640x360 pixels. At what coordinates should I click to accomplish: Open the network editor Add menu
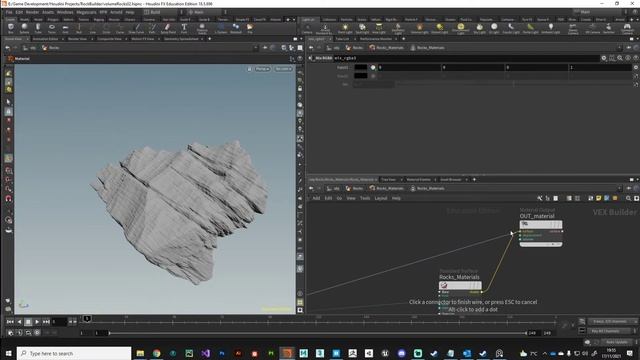(316, 198)
